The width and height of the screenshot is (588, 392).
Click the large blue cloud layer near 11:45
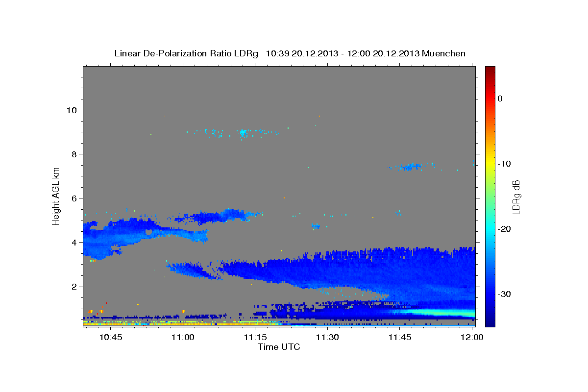click(392, 274)
